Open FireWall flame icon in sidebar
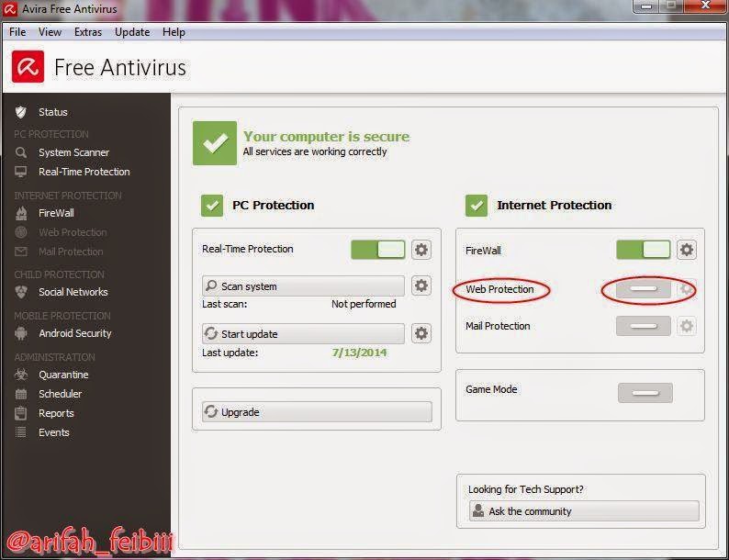Screen dimensions: 729x560 (x=21, y=213)
